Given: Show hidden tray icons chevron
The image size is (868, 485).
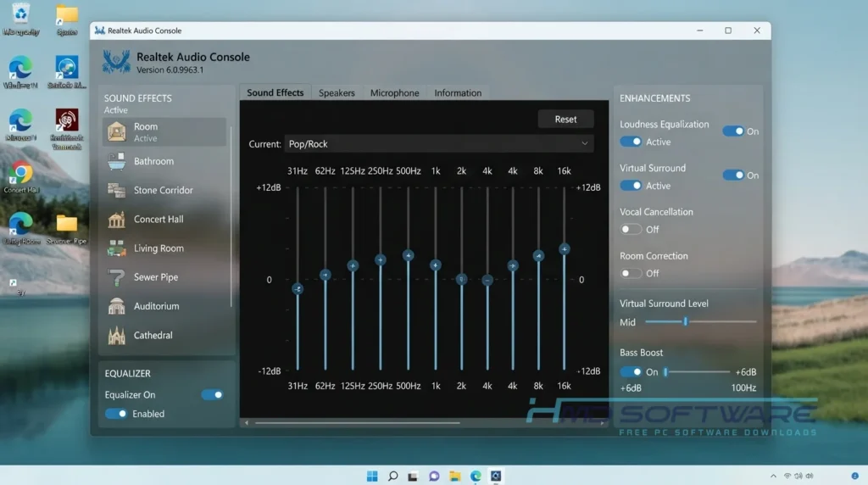Looking at the screenshot, I should tap(773, 477).
